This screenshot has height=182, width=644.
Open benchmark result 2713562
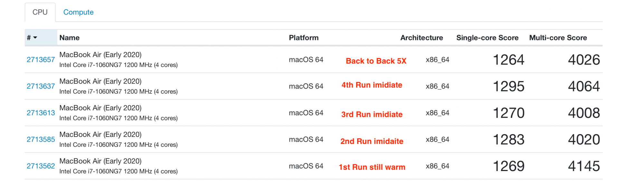[x=41, y=166]
